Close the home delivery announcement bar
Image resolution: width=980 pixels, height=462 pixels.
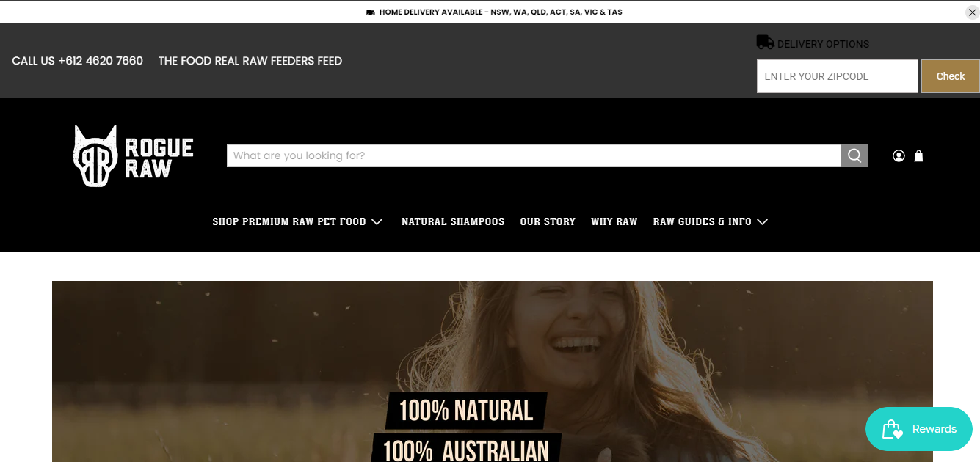click(x=972, y=12)
